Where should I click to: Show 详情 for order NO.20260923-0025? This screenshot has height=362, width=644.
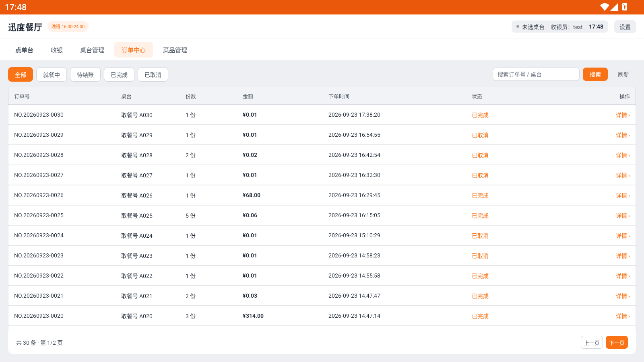[623, 216]
